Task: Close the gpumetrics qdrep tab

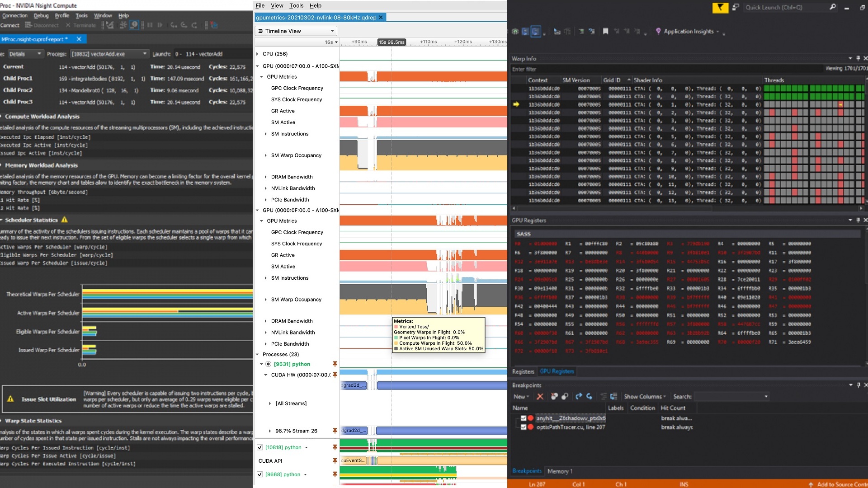Action: pyautogui.click(x=381, y=17)
